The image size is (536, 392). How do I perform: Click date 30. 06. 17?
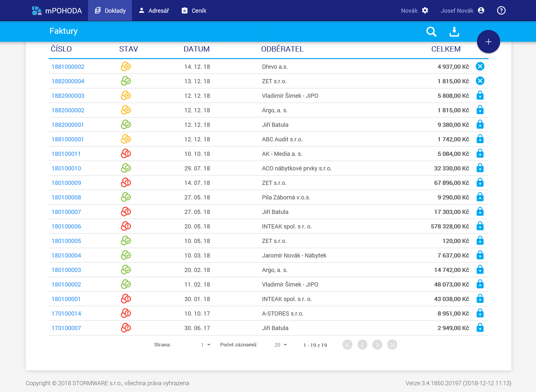point(197,328)
